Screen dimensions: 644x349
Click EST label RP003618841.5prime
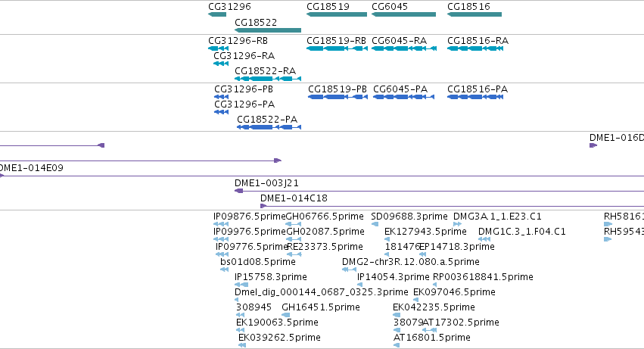click(x=483, y=278)
